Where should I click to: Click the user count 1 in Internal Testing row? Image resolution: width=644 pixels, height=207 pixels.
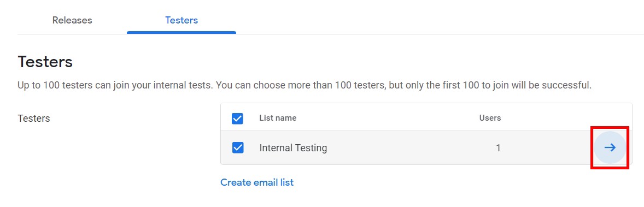(x=498, y=148)
